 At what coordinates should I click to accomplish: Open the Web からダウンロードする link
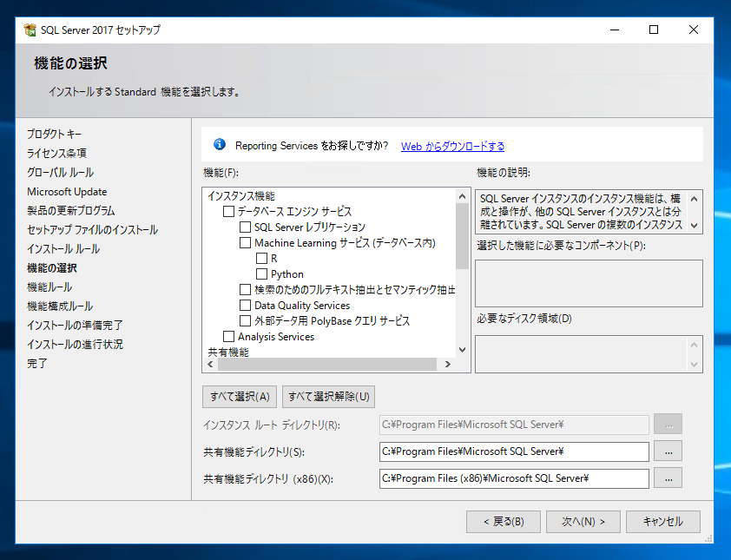pos(452,147)
